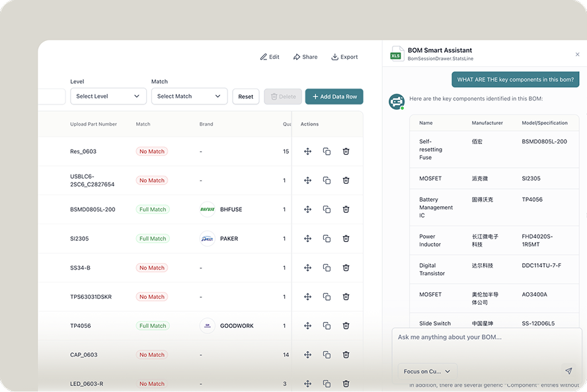Move the LED_0603-R row
Viewport: 587px width, 392px height.
point(308,384)
